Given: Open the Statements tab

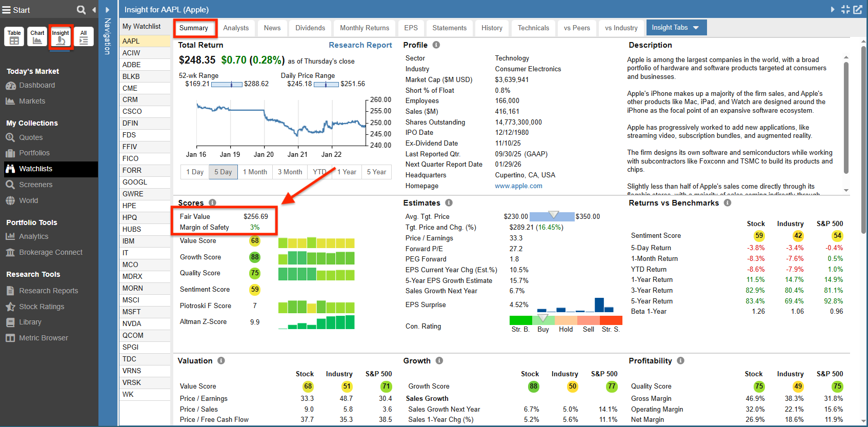Looking at the screenshot, I should pos(450,28).
